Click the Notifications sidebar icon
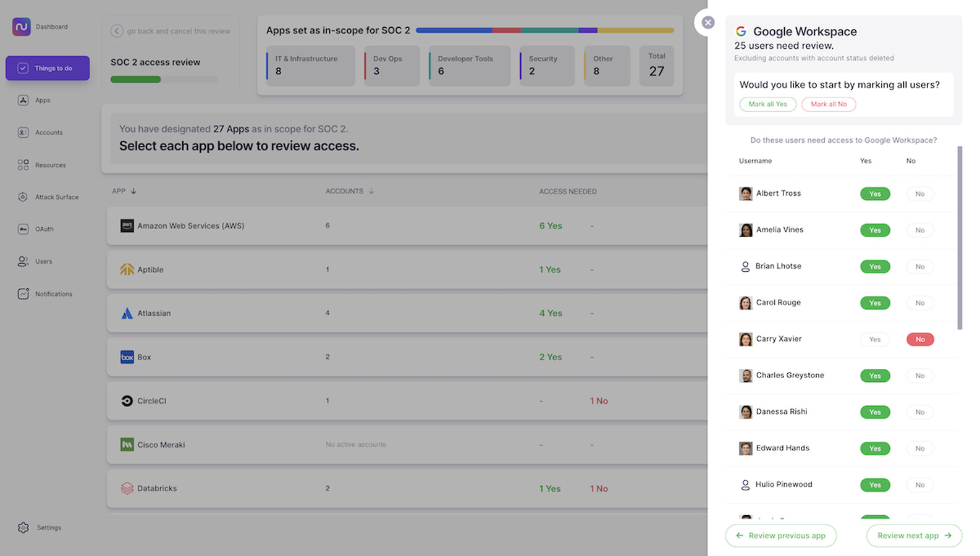 pyautogui.click(x=23, y=294)
